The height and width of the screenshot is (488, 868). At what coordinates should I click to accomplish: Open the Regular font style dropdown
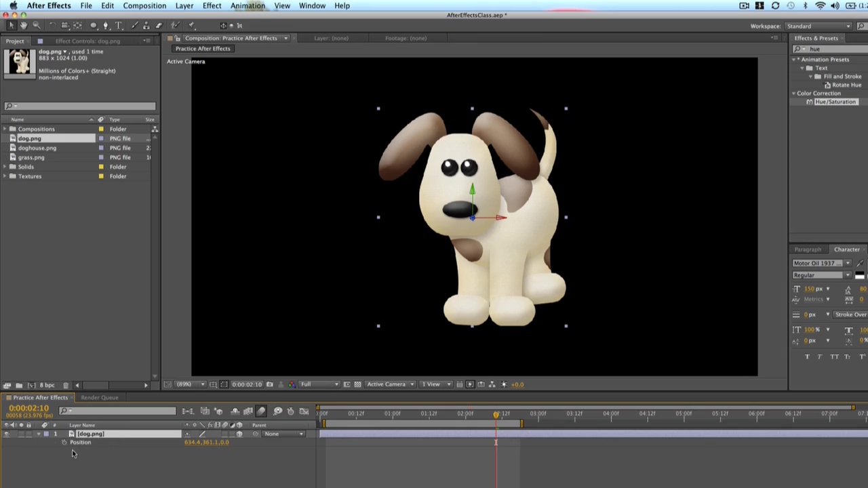point(822,275)
